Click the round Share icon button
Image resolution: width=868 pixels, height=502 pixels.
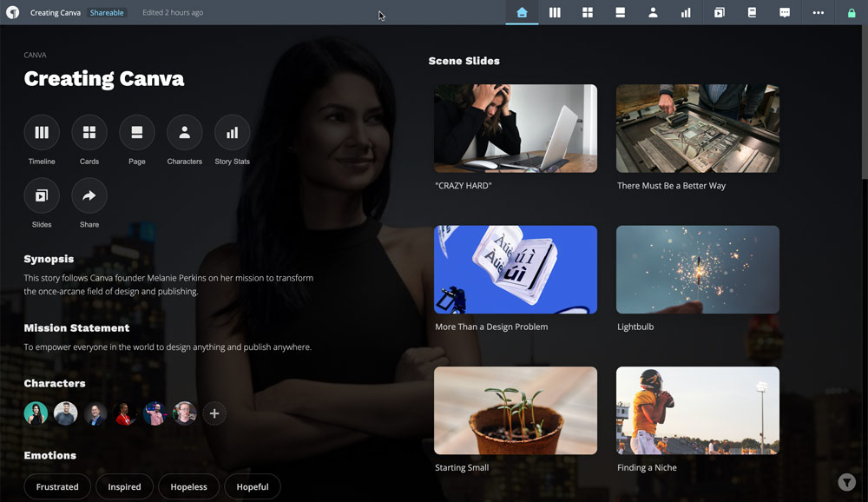(89, 195)
